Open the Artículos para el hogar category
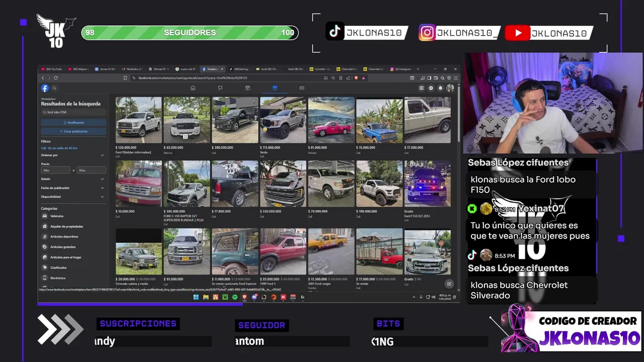 (x=73, y=257)
